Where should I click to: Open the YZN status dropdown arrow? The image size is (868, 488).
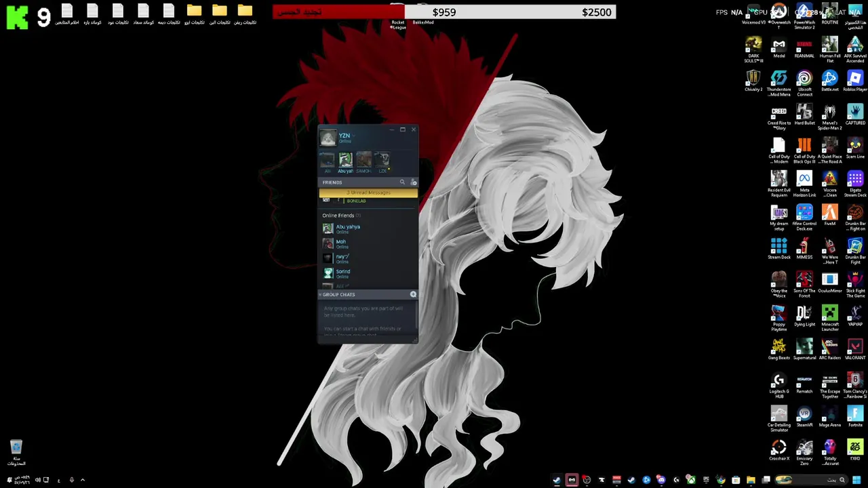pos(353,136)
